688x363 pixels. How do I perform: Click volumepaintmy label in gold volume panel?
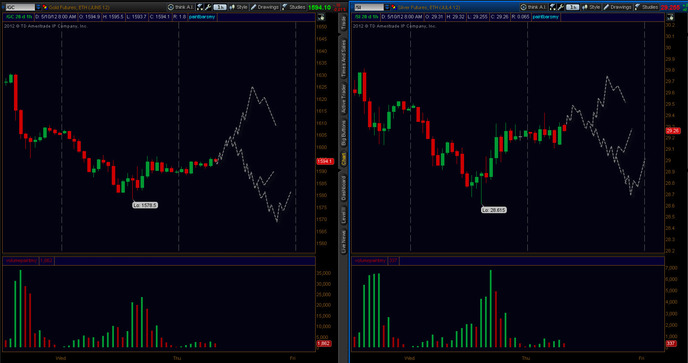pyautogui.click(x=21, y=261)
